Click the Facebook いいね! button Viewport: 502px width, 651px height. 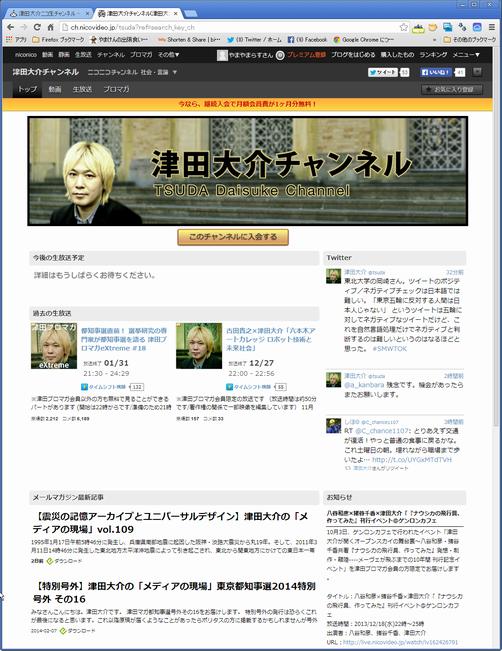coord(436,72)
